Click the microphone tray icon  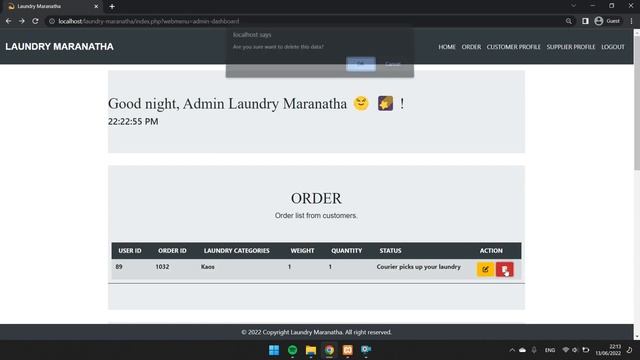(x=534, y=350)
